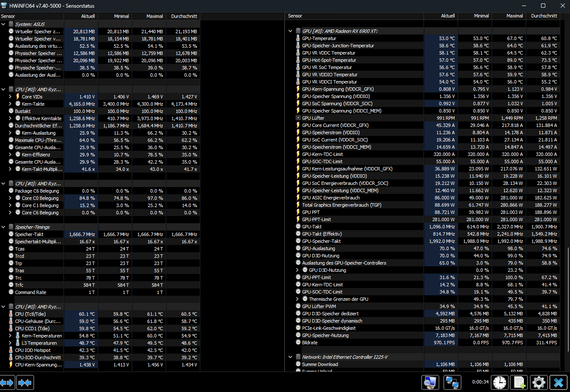The width and height of the screenshot is (570, 392).
Task: Click the round icon beside GPU-Takt row
Action: pyautogui.click(x=298, y=227)
